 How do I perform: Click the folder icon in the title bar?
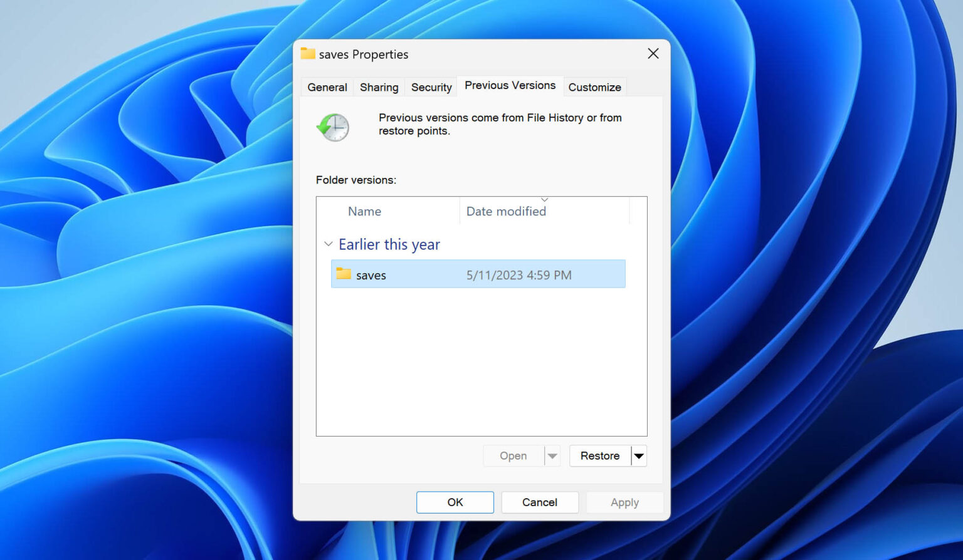307,54
